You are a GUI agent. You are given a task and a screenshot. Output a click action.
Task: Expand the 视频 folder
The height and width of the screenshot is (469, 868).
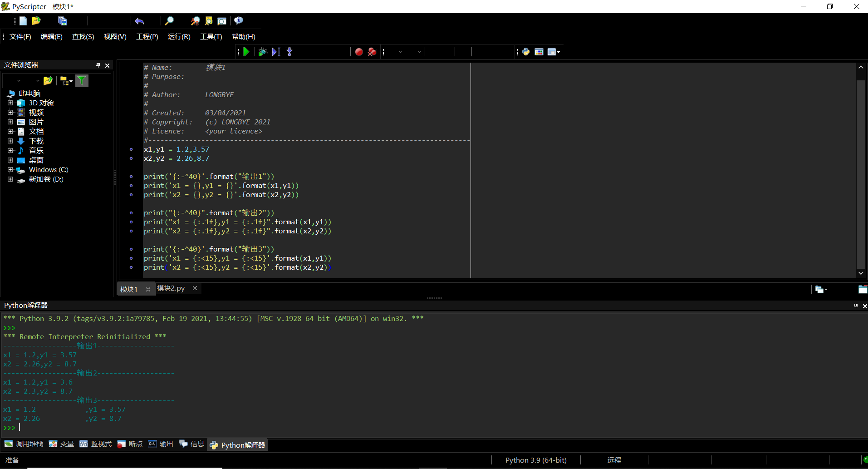point(10,113)
